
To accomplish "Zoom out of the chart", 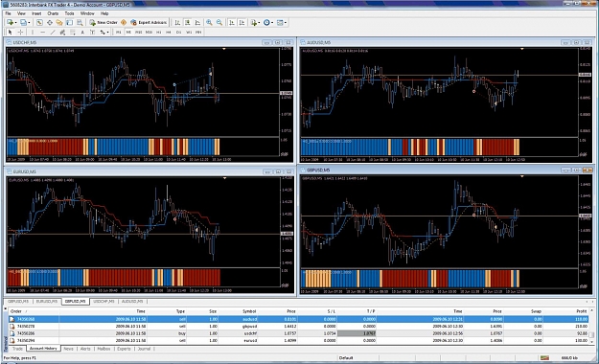I will (x=219, y=23).
